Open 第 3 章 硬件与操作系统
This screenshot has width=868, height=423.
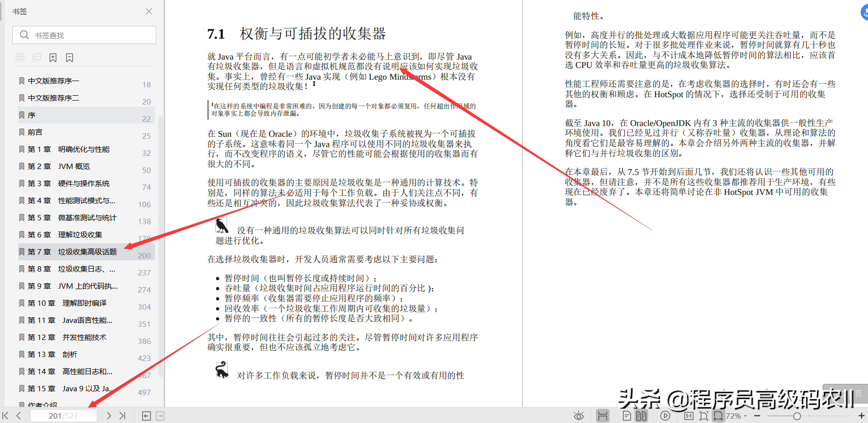coord(86,183)
